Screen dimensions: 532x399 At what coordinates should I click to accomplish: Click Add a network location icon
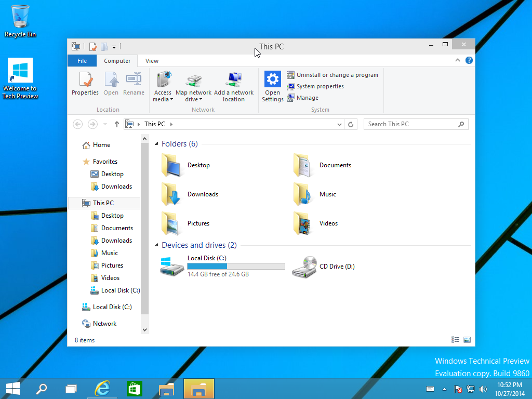(x=234, y=80)
